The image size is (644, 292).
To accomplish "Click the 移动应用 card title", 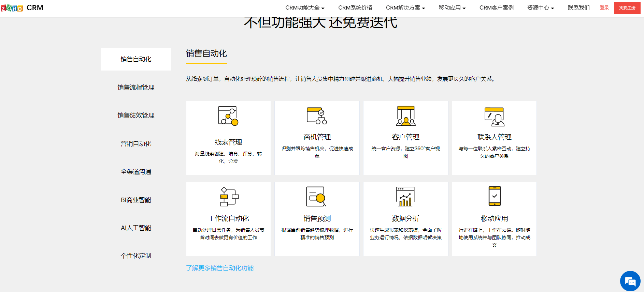I will [495, 218].
